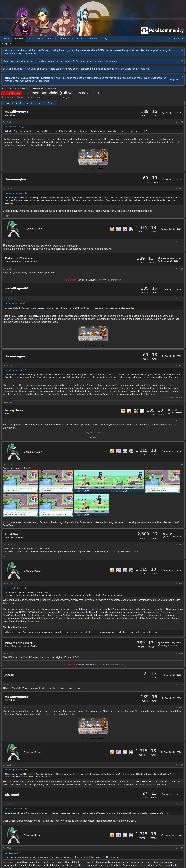Click Log in in the top bar
The width and height of the screenshot is (186, 868).
(168, 39)
